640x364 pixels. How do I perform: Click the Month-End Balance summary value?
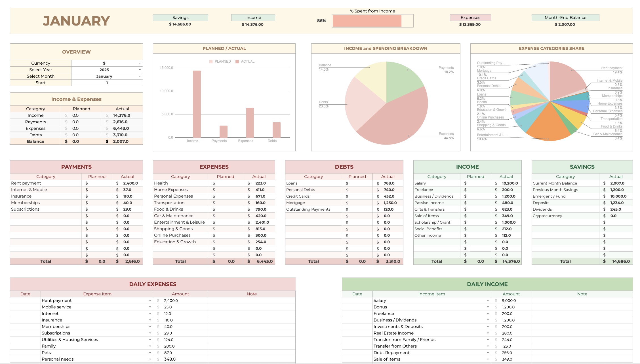pos(565,24)
